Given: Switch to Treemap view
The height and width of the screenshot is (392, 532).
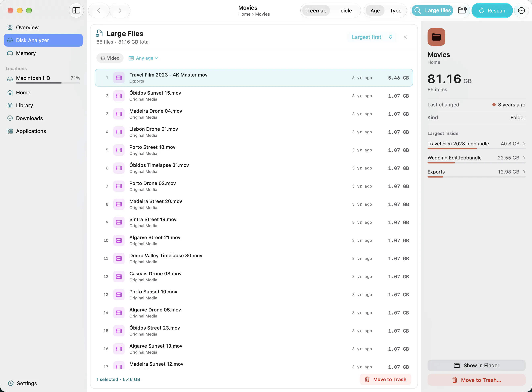Looking at the screenshot, I should pyautogui.click(x=316, y=10).
